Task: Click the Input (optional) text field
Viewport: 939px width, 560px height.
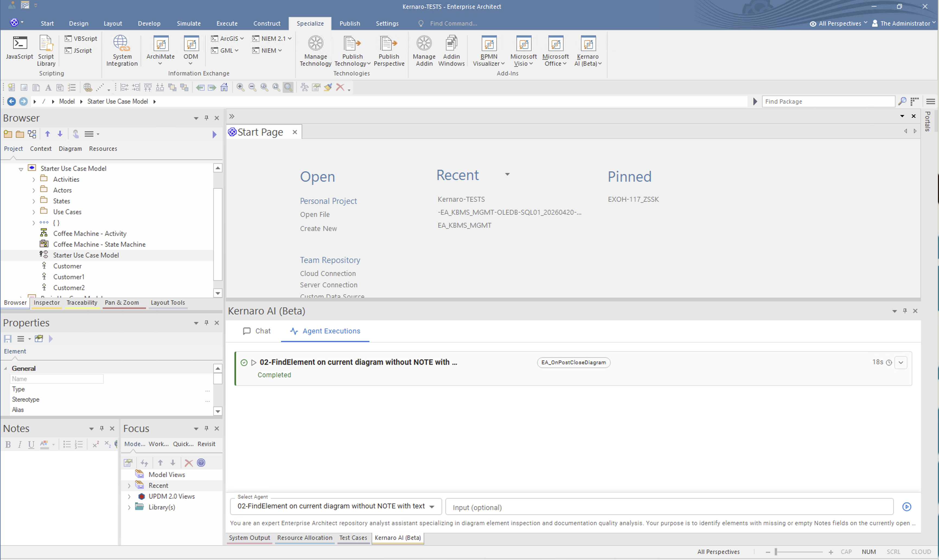Action: (x=669, y=507)
